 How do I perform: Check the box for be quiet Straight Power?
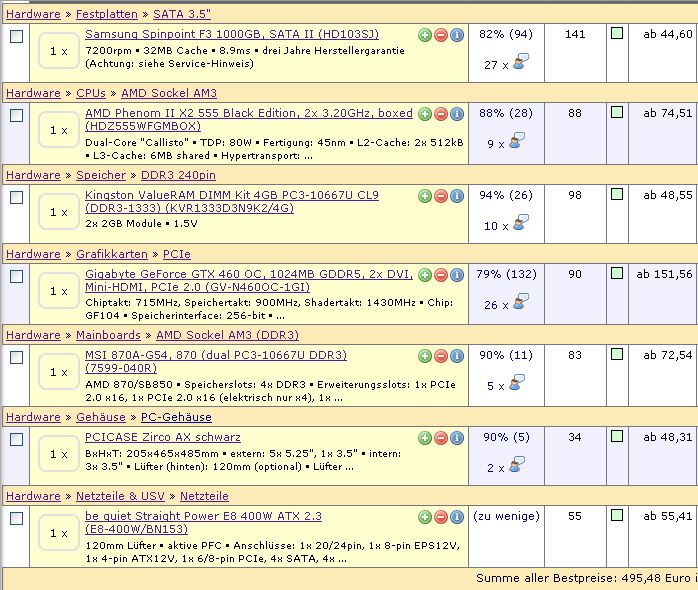click(16, 518)
